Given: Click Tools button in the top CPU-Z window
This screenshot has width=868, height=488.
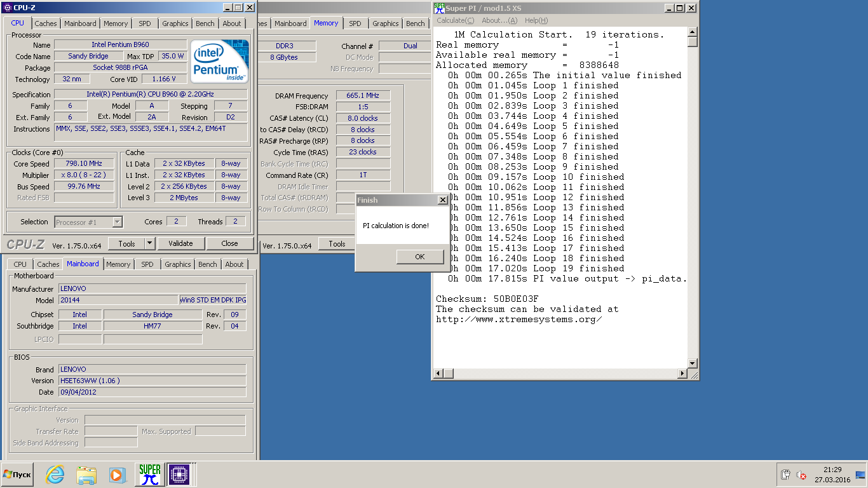Looking at the screenshot, I should (x=126, y=243).
